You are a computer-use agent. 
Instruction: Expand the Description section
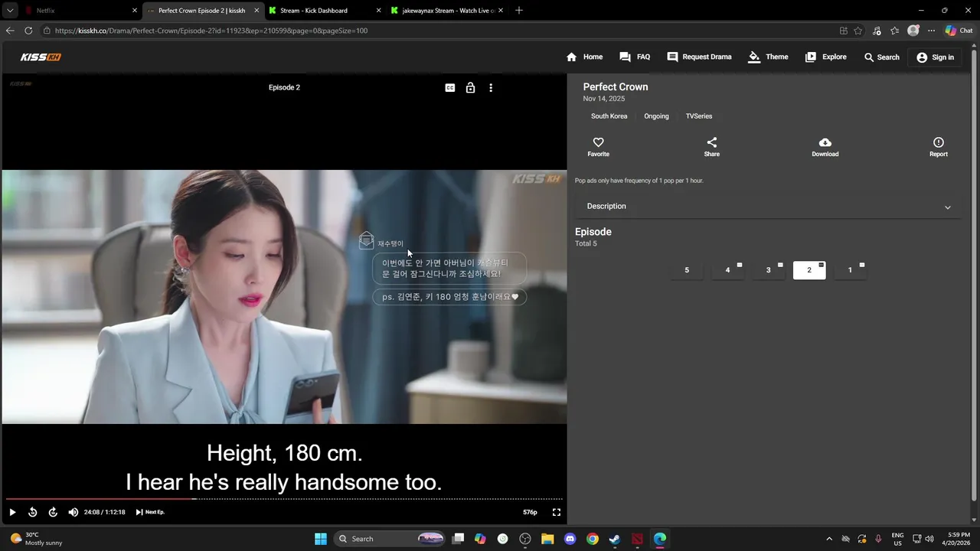tap(767, 207)
